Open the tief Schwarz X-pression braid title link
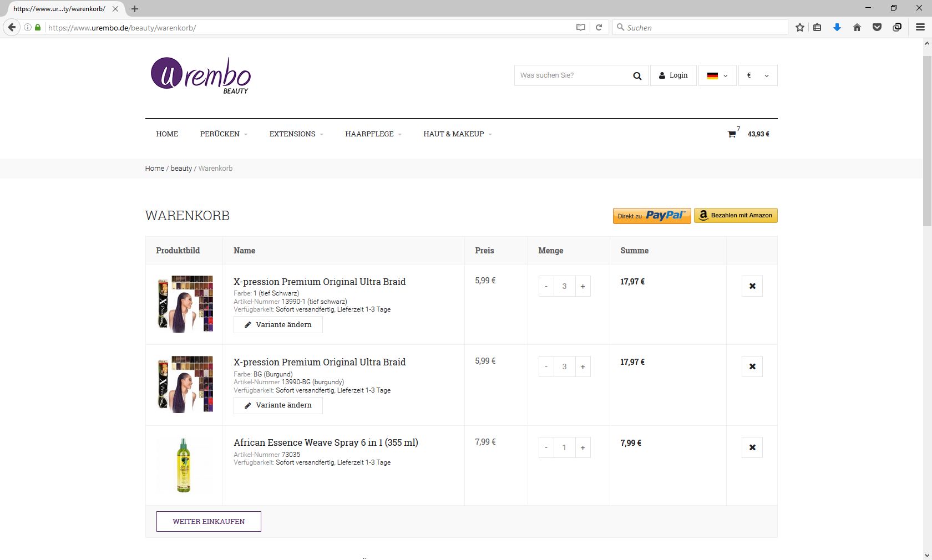The image size is (932, 560). coord(320,282)
